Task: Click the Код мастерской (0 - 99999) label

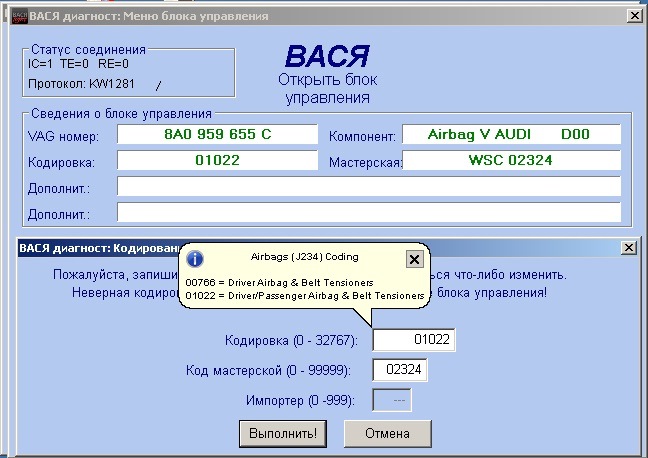Action: 268,370
